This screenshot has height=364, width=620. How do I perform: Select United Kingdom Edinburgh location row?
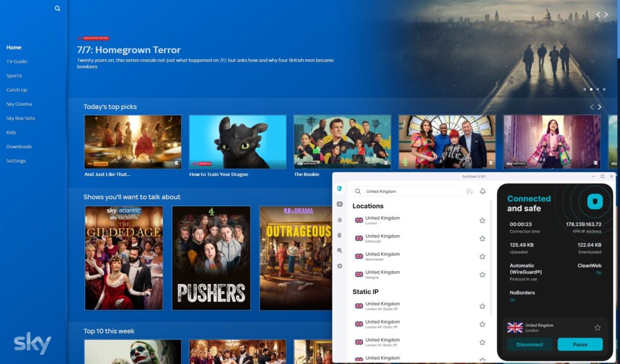420,238
